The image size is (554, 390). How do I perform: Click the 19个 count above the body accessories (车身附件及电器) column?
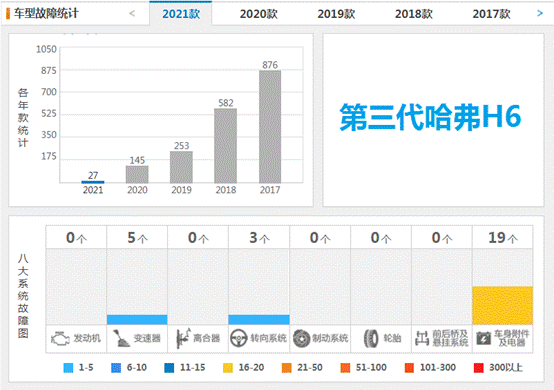tap(503, 238)
